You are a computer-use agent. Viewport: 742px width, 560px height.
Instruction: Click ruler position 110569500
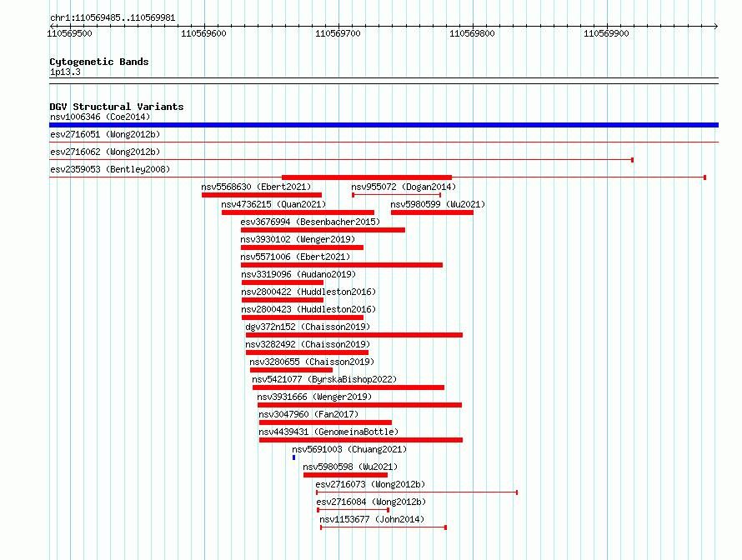69,33
